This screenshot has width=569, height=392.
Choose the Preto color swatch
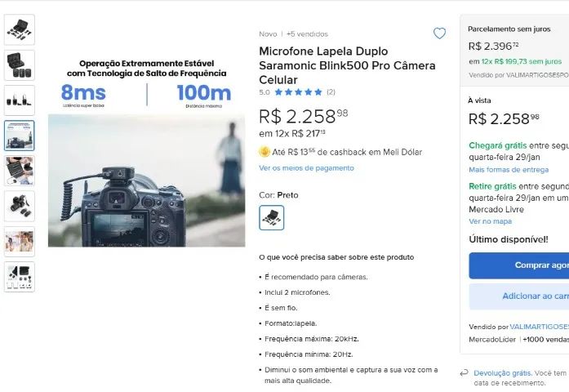(x=271, y=217)
